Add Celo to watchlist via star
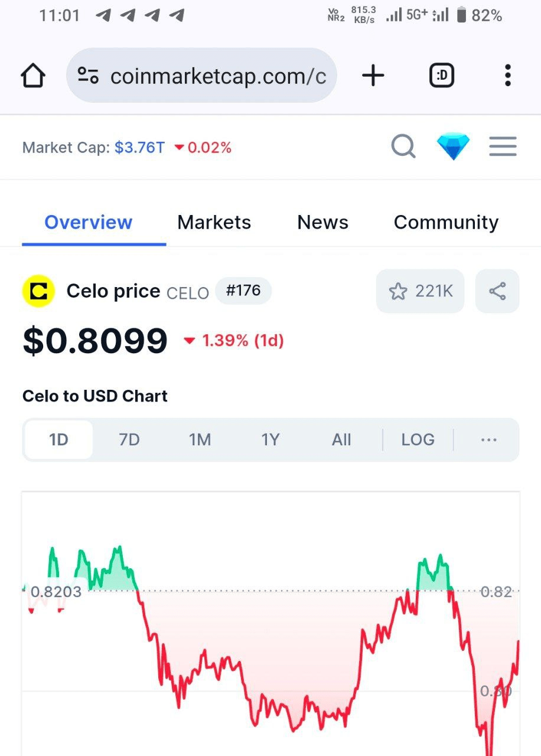This screenshot has height=756, width=541. click(420, 291)
